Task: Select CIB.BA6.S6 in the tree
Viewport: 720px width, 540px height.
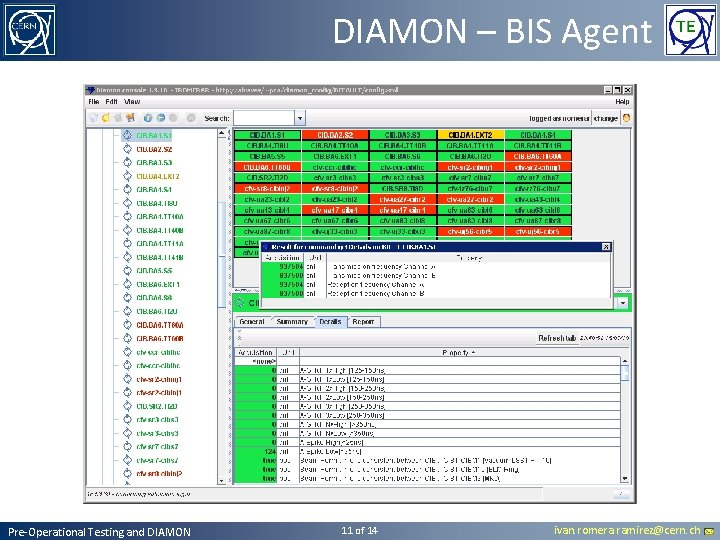Action: click(154, 298)
